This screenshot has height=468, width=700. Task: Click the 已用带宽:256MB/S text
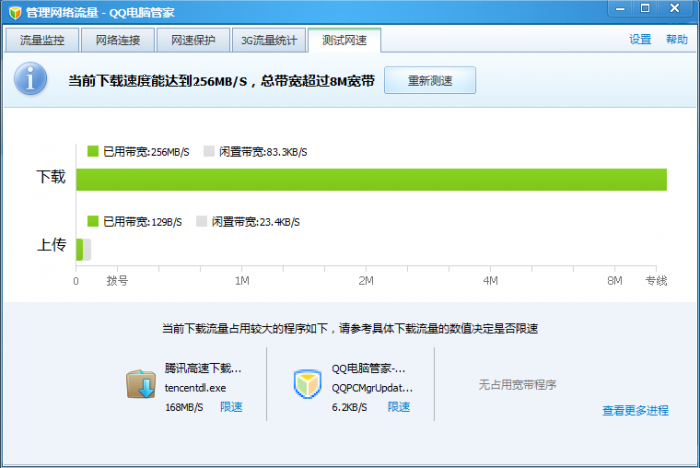(x=146, y=152)
